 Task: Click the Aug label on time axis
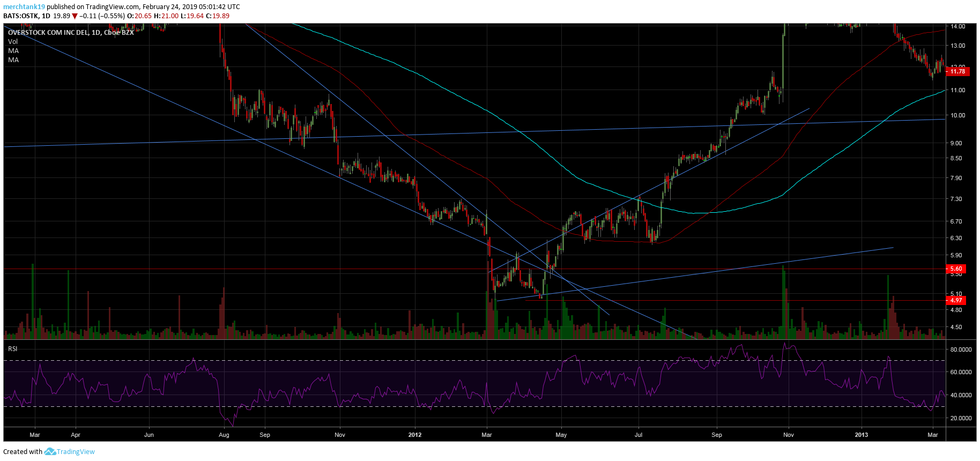pyautogui.click(x=224, y=435)
